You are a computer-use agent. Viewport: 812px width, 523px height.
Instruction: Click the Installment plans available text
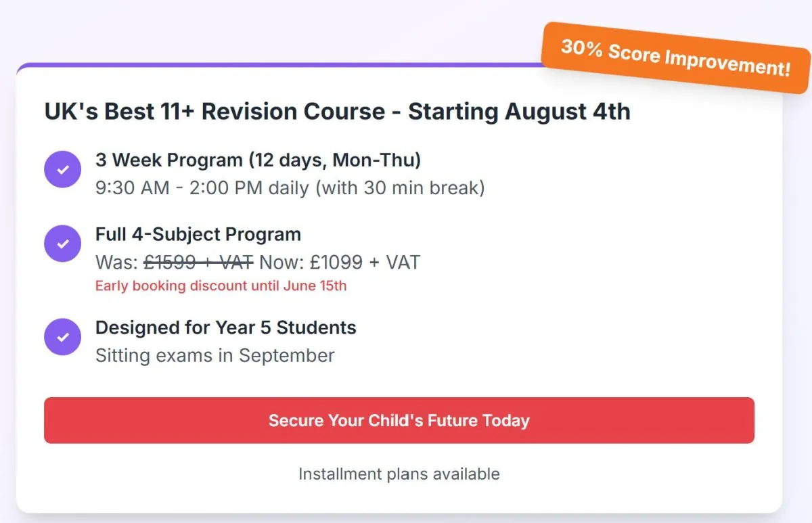pyautogui.click(x=399, y=474)
